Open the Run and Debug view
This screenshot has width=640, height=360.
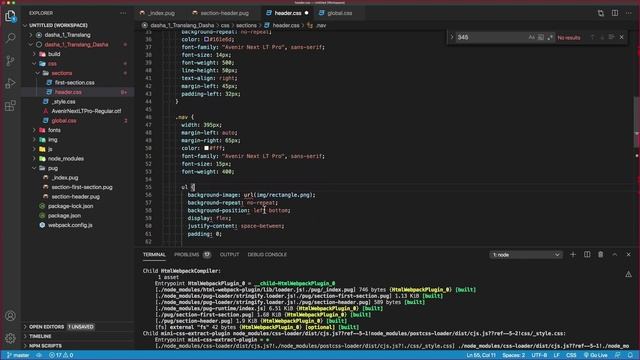[x=10, y=83]
